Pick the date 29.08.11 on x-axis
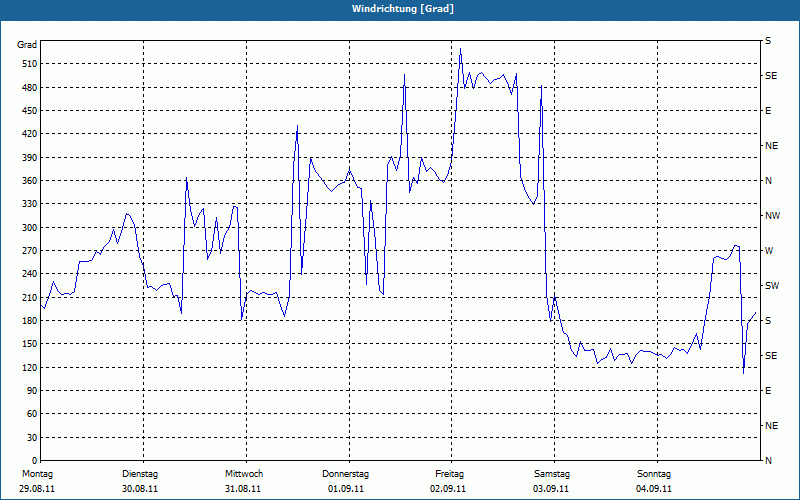This screenshot has width=800, height=500. (37, 489)
